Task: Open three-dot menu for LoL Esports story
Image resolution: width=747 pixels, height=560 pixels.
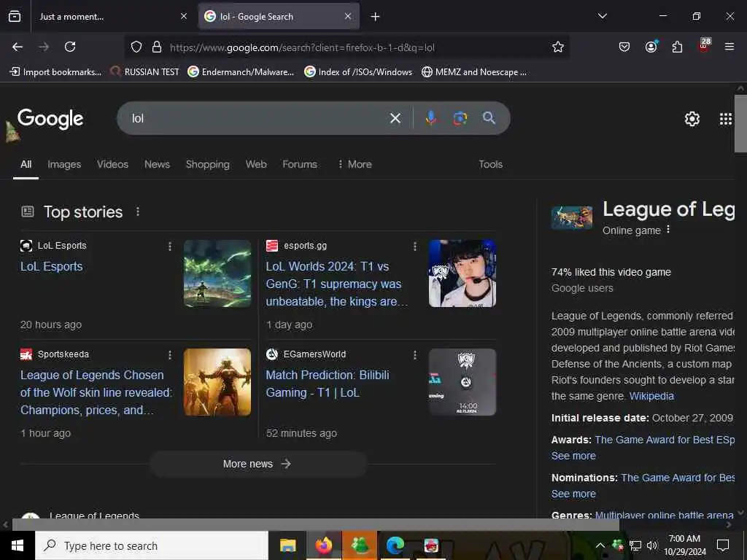Action: click(169, 246)
